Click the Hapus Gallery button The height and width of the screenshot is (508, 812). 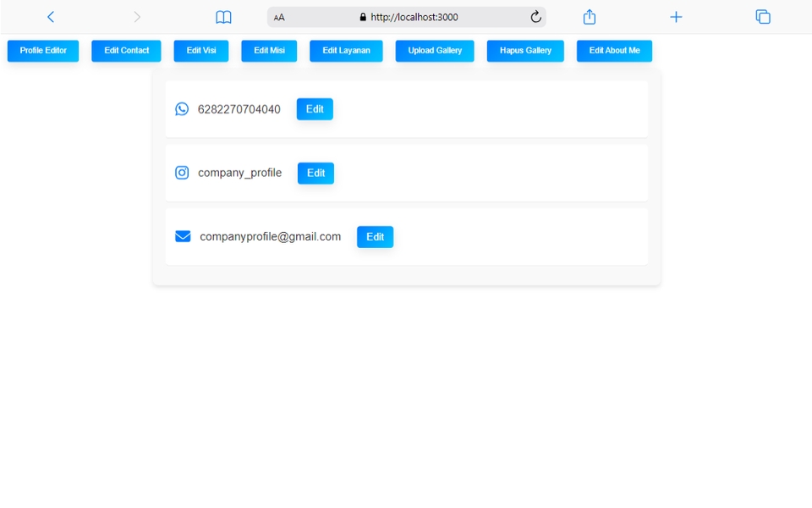tap(524, 51)
